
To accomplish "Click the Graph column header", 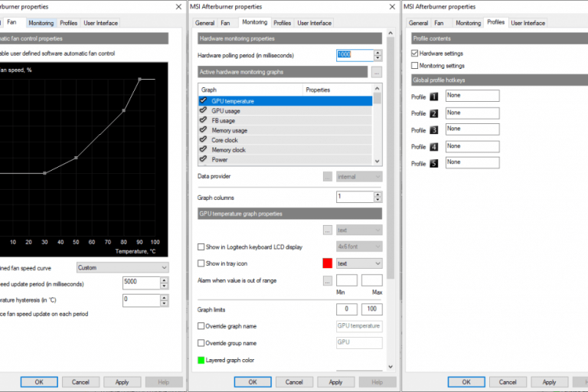I will (250, 90).
